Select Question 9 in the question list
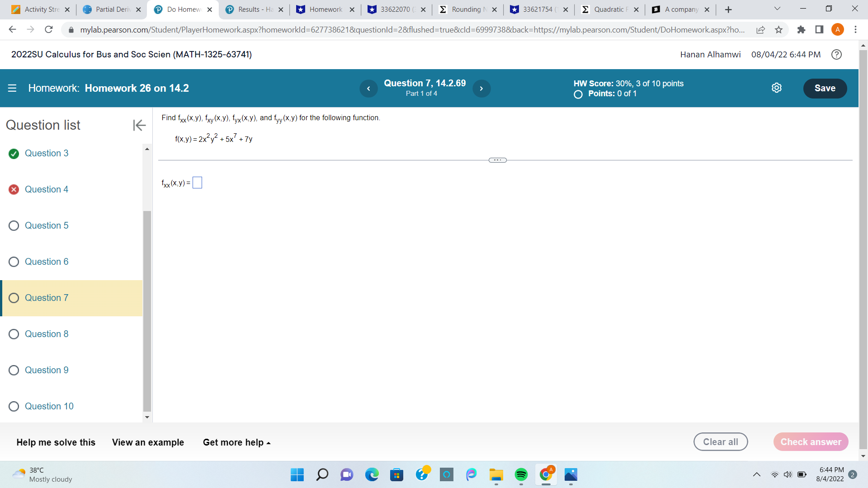 [x=47, y=370]
